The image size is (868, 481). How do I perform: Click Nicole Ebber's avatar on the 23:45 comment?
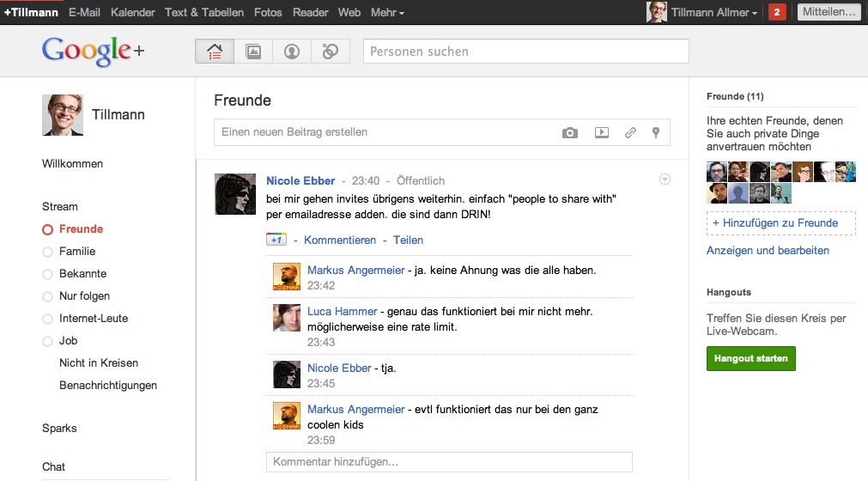287,374
